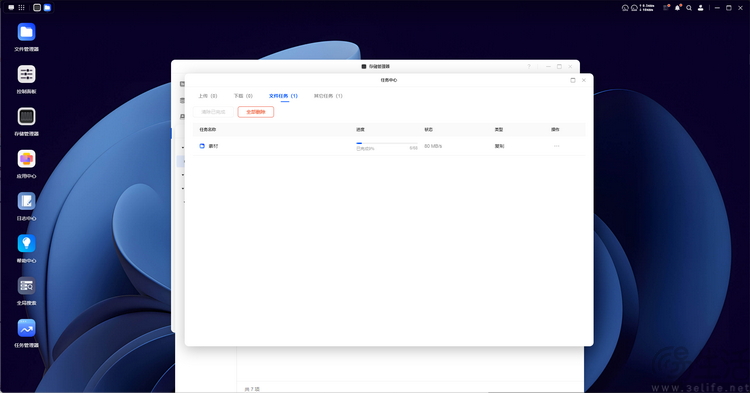750x393 pixels.
Task: Switch to file manager taskbar icon
Action: click(47, 8)
